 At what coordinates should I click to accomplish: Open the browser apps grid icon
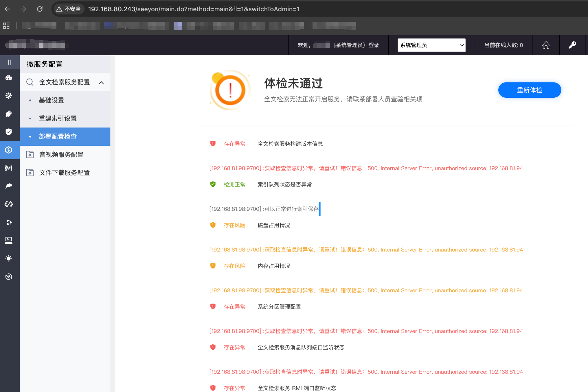tap(6, 26)
